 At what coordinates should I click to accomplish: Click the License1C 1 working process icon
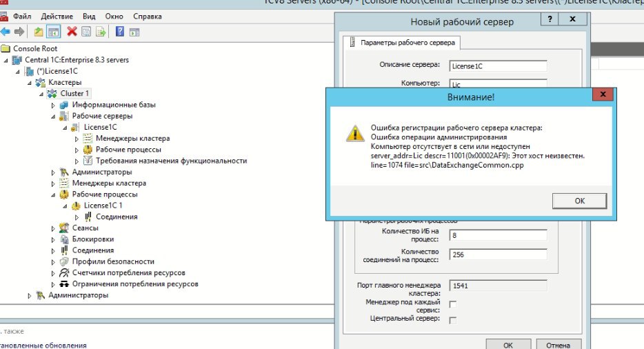76,206
